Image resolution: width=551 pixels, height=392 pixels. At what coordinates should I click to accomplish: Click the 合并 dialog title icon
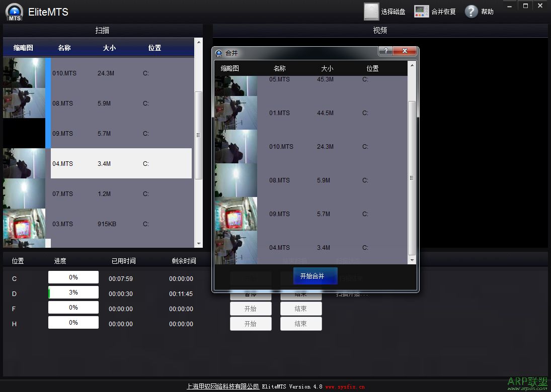[x=219, y=53]
